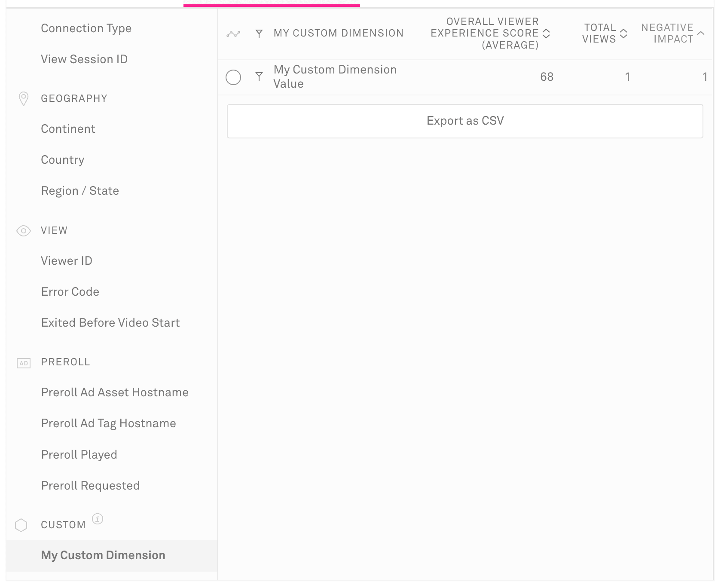Click the Custom section hexagon icon
721x588 pixels.
click(21, 525)
